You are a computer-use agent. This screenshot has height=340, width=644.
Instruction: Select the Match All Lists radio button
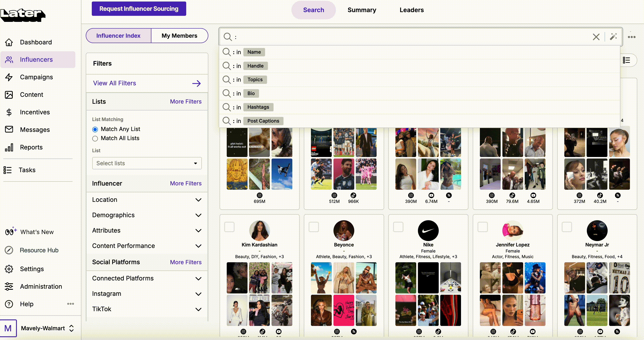[x=95, y=139]
